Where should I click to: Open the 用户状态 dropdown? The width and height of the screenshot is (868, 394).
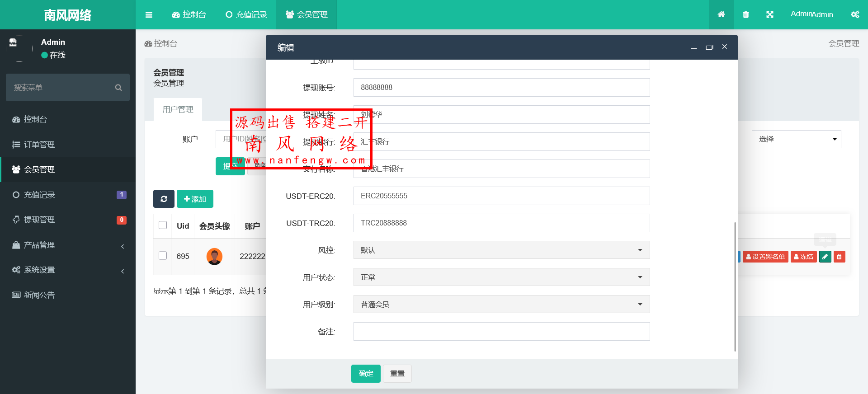click(x=501, y=277)
